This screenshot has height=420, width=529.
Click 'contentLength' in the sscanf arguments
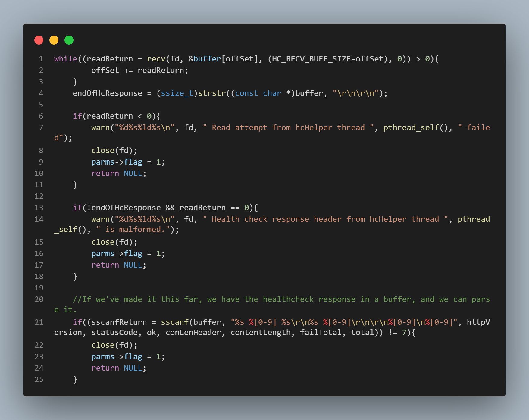(x=261, y=332)
